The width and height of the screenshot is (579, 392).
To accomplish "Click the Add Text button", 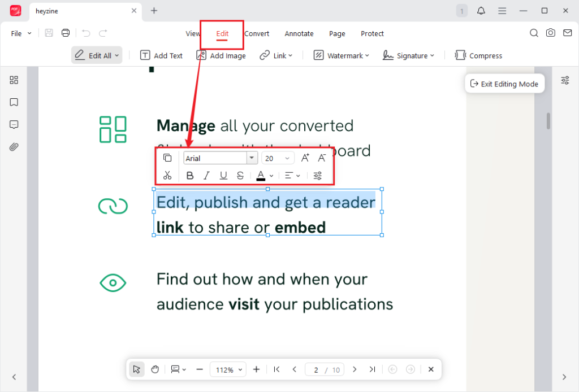I will [161, 56].
